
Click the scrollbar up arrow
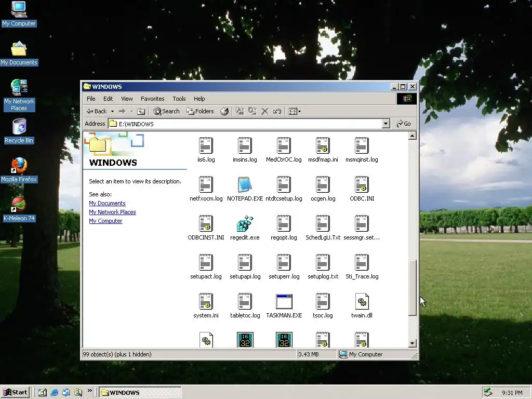[412, 136]
